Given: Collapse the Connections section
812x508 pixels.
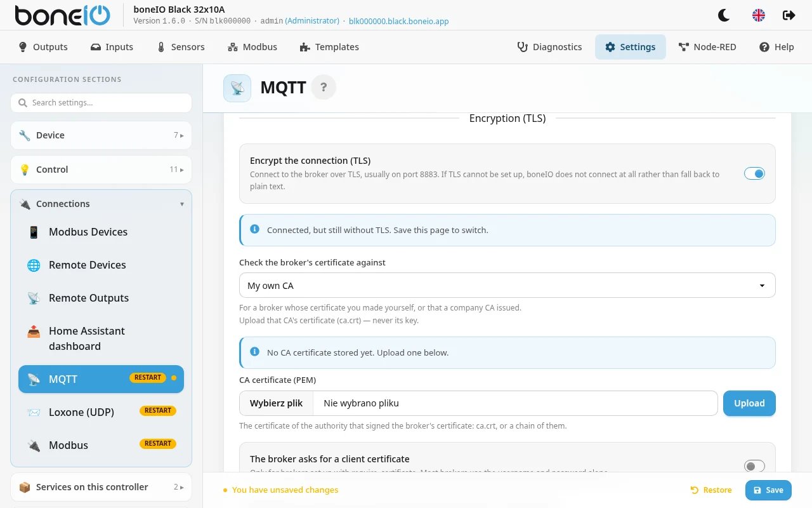Looking at the screenshot, I should coord(101,204).
